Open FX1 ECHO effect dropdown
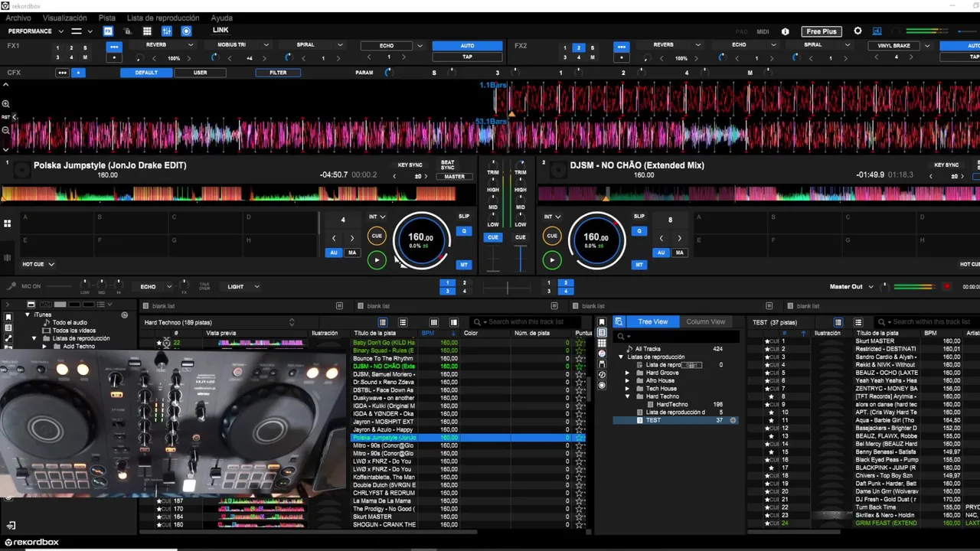The width and height of the screenshot is (980, 551). click(420, 46)
